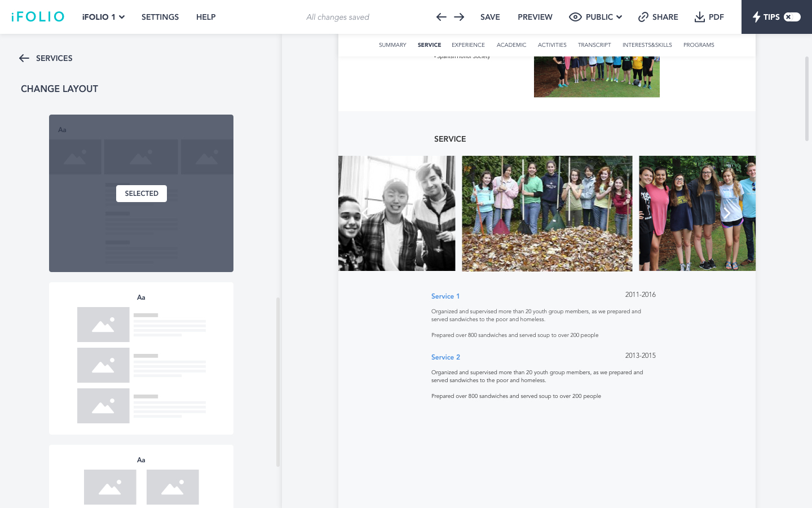The width and height of the screenshot is (812, 508).
Task: Toggle the Tips switch
Action: click(x=792, y=17)
